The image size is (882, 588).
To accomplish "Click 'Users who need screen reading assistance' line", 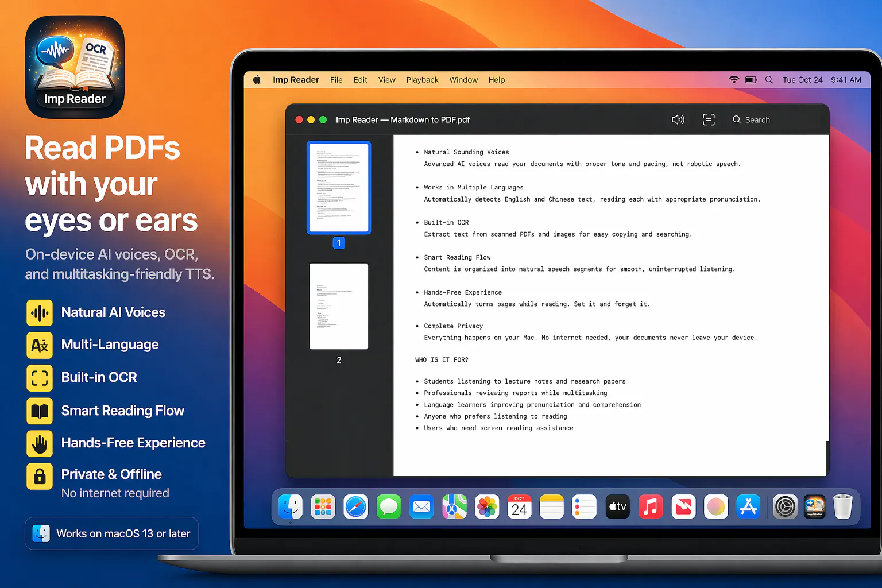I will pos(498,428).
